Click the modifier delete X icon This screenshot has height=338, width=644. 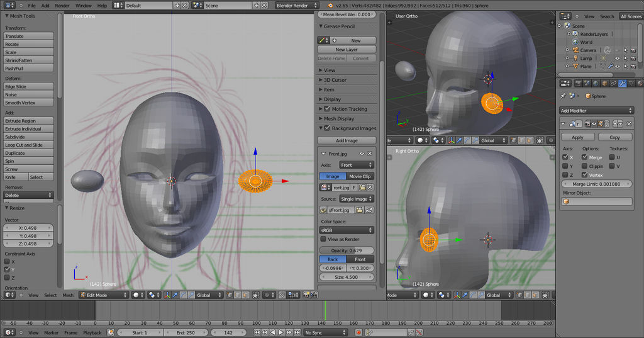[630, 124]
